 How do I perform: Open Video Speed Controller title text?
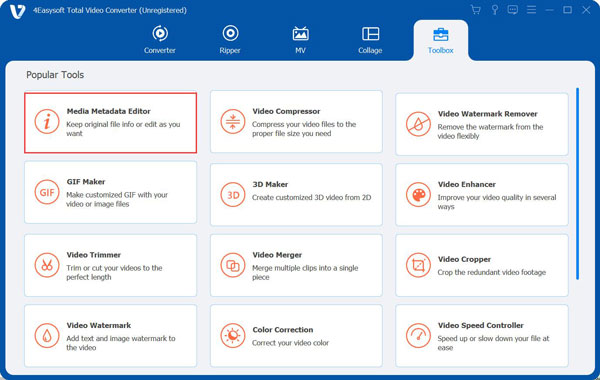[481, 325]
